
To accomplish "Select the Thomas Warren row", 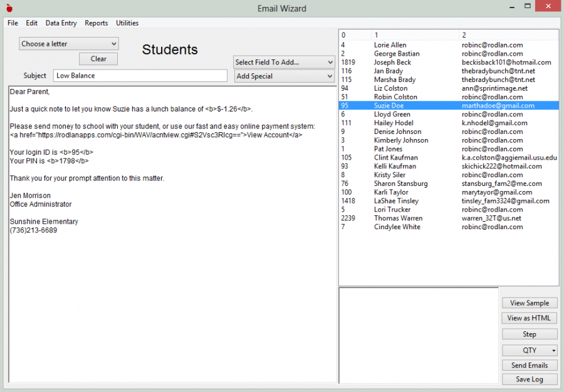I will pyautogui.click(x=449, y=218).
